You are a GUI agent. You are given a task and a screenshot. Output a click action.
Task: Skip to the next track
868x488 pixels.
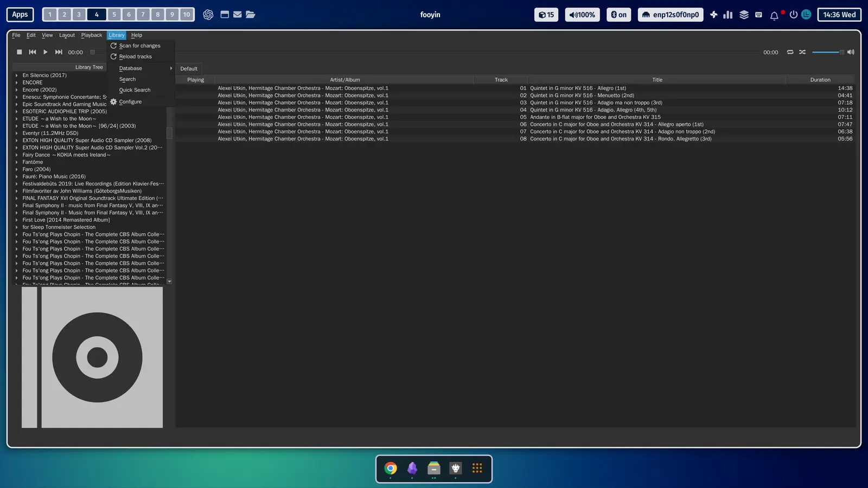pyautogui.click(x=59, y=52)
